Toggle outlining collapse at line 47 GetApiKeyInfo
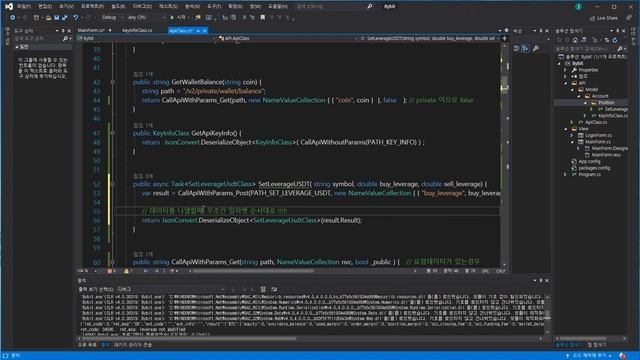This screenshot has width=640, height=360. tap(113, 133)
